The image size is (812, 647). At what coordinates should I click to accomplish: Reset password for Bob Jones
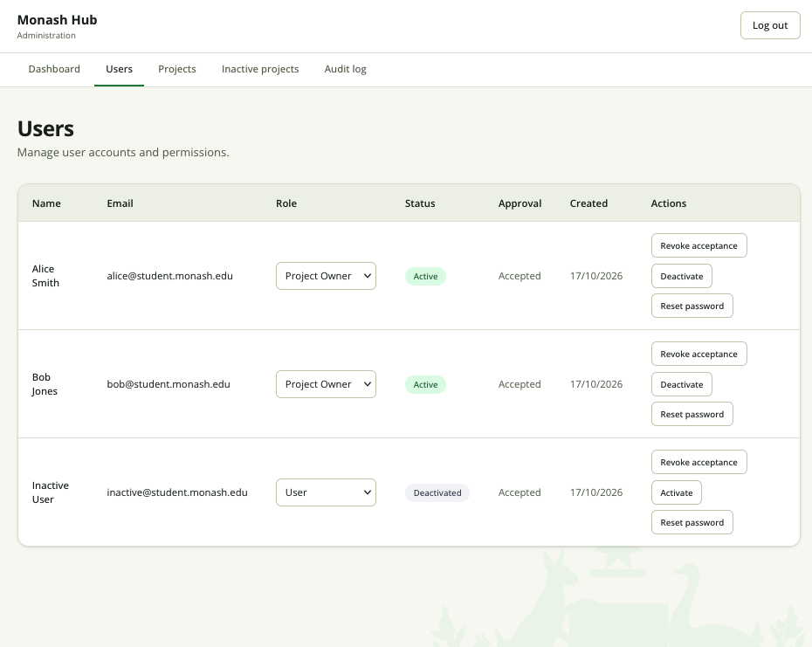[692, 415]
